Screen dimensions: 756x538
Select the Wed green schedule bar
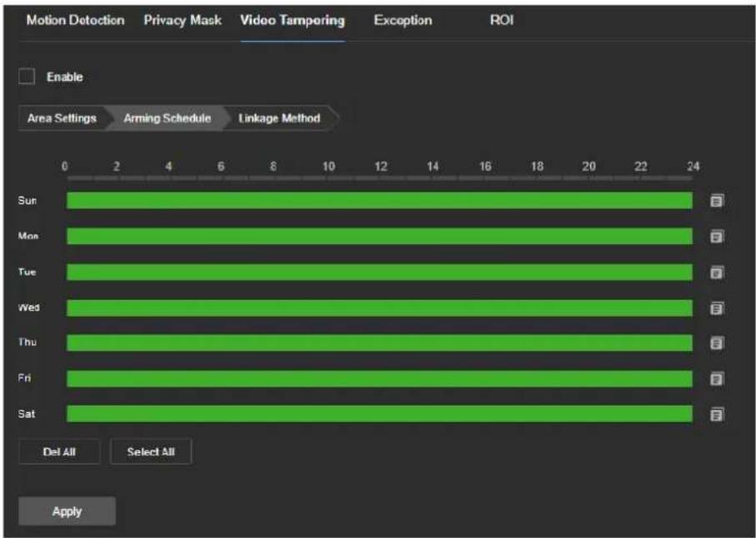(x=379, y=308)
